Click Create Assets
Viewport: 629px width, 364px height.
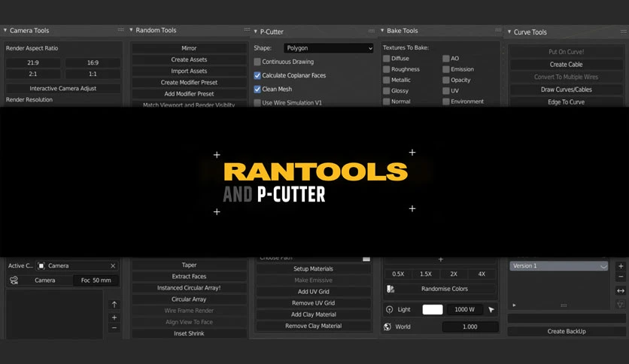(189, 59)
